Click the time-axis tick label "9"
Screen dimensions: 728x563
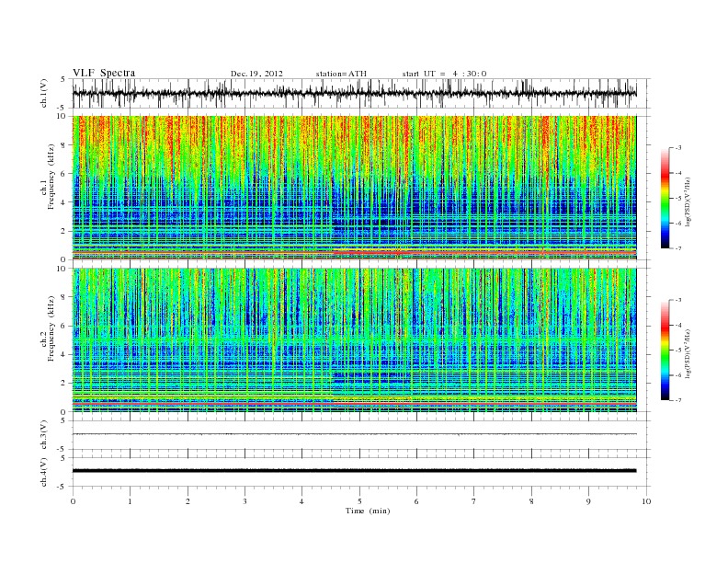point(588,501)
